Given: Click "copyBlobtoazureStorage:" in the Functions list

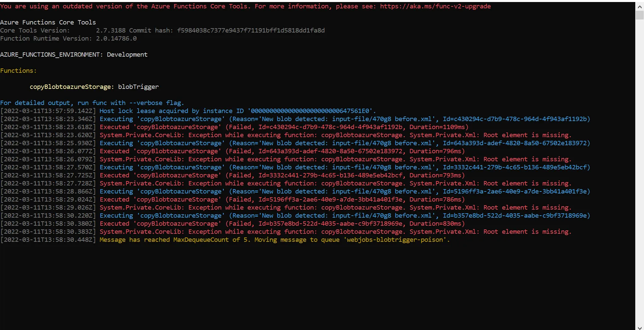Looking at the screenshot, I should (x=72, y=87).
